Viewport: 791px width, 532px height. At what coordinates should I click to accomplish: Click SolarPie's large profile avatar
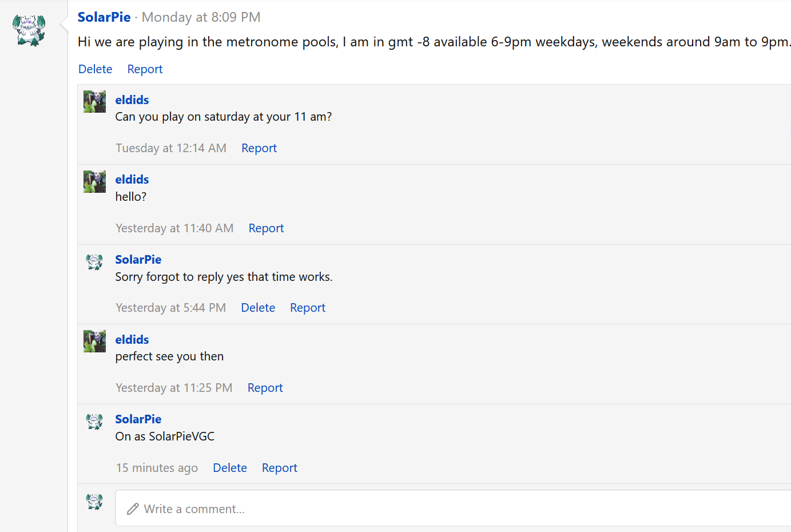tap(29, 30)
